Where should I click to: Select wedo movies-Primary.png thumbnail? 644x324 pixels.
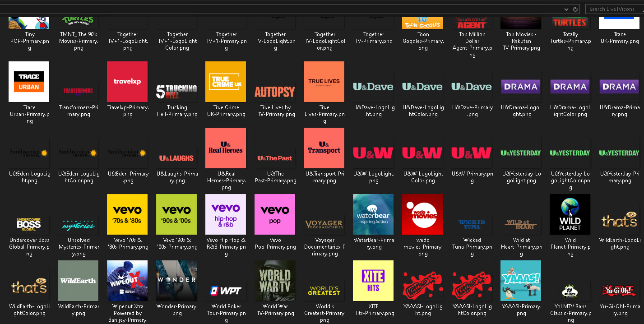point(422,214)
